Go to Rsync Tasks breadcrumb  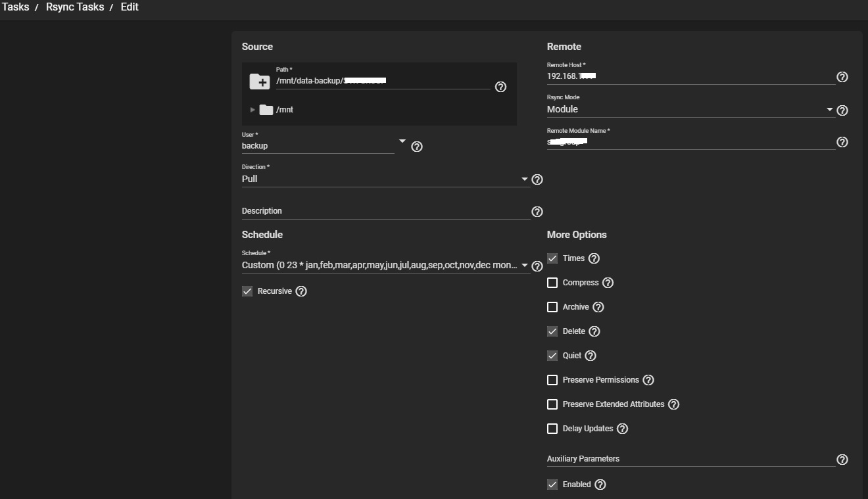(x=75, y=7)
